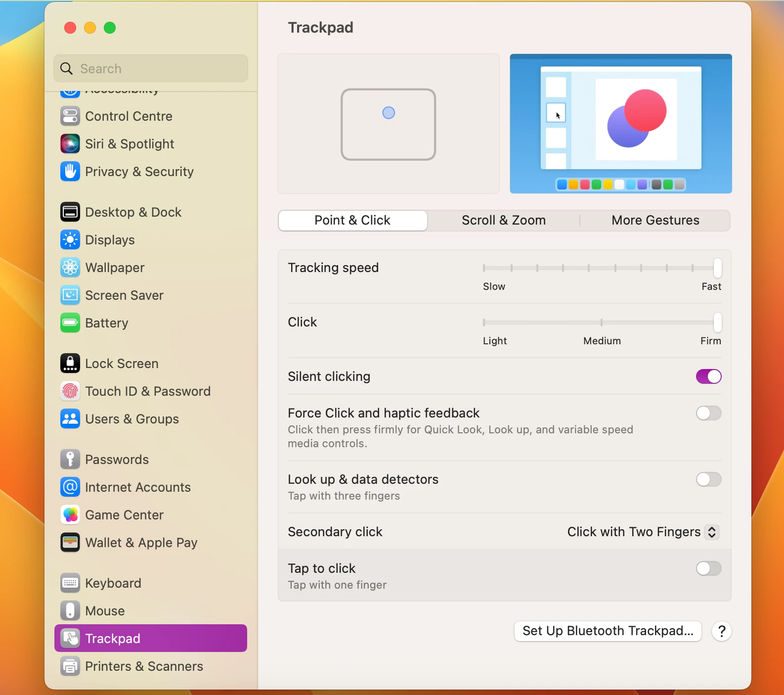
Task: Open Wallpaper flower icon
Action: pyautogui.click(x=70, y=268)
